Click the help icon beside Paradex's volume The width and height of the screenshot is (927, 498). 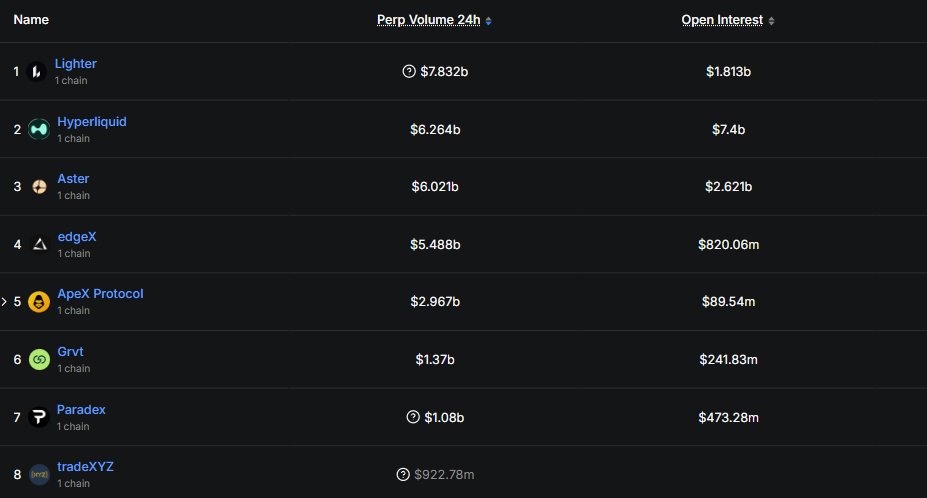click(x=413, y=416)
